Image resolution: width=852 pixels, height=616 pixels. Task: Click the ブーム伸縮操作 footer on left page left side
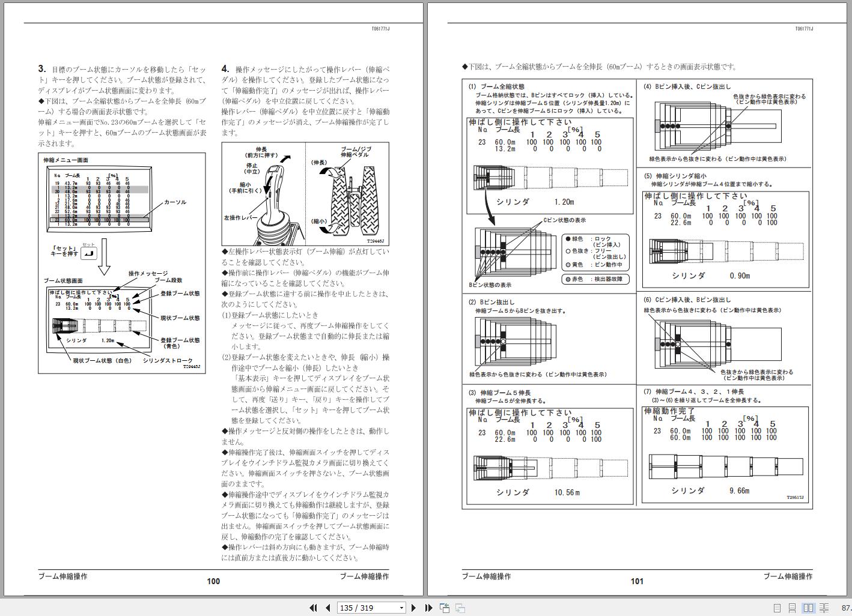point(62,576)
